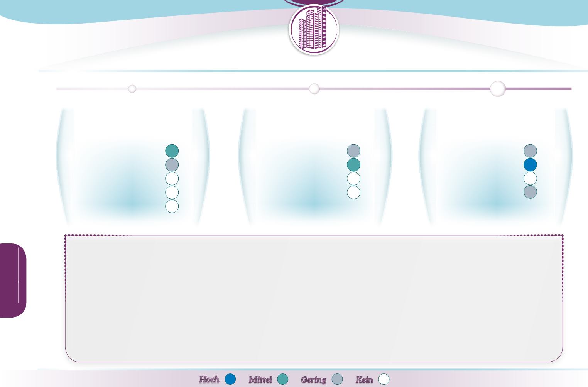Click inside the large grey description box
588x387 pixels.
tap(314, 298)
